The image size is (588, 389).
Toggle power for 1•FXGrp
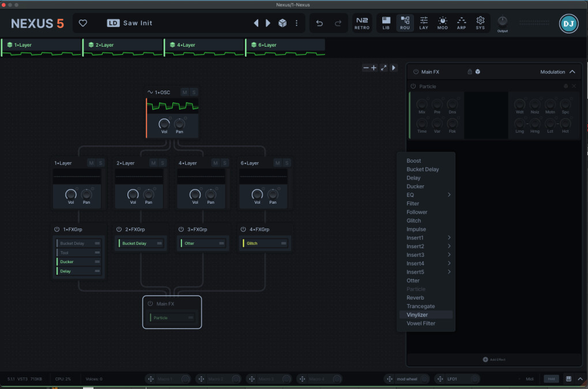point(57,229)
